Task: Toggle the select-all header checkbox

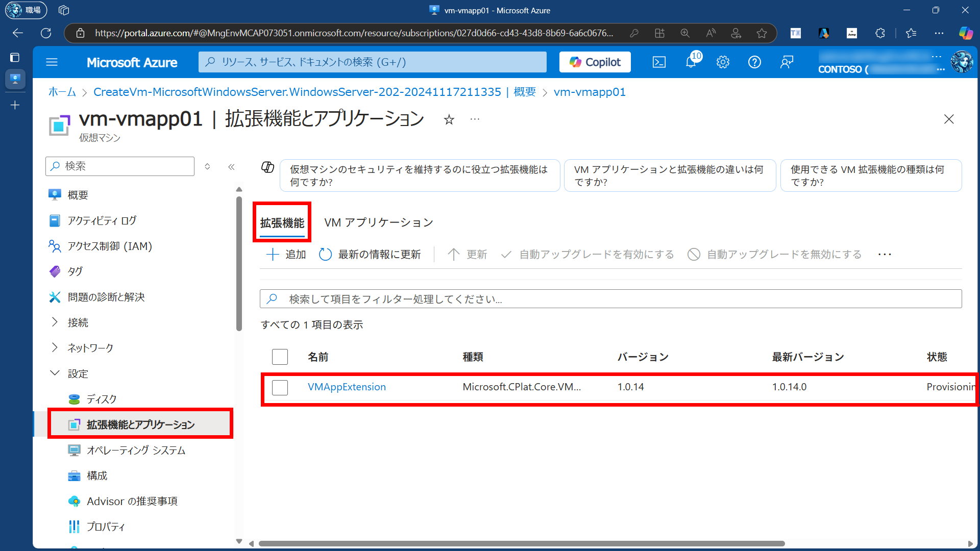Action: (280, 357)
